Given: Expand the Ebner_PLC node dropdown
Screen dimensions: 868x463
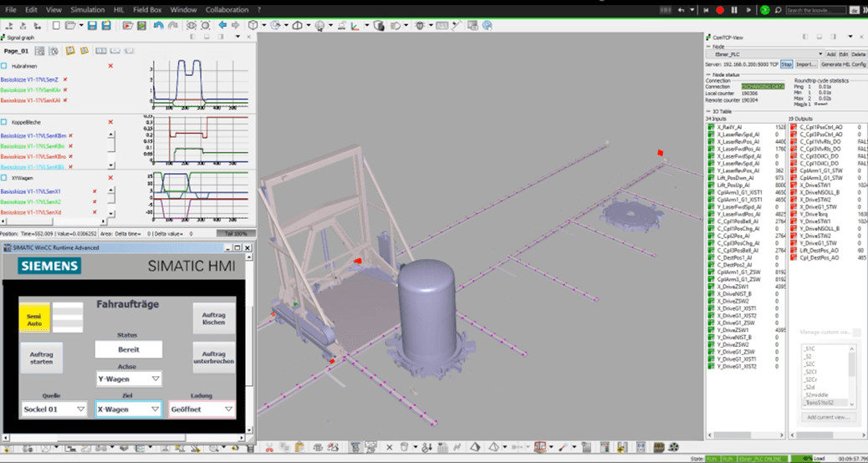Looking at the screenshot, I should tap(819, 54).
